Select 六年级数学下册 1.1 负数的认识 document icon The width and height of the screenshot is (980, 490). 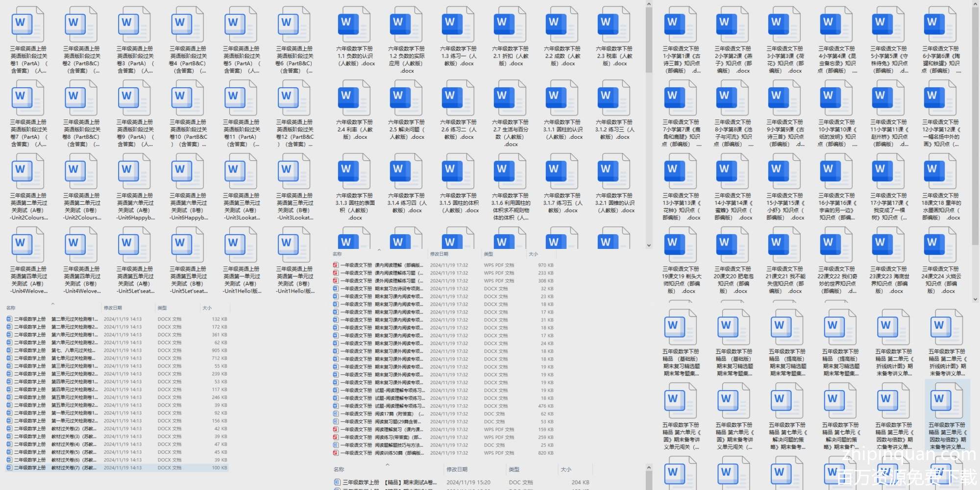[354, 24]
